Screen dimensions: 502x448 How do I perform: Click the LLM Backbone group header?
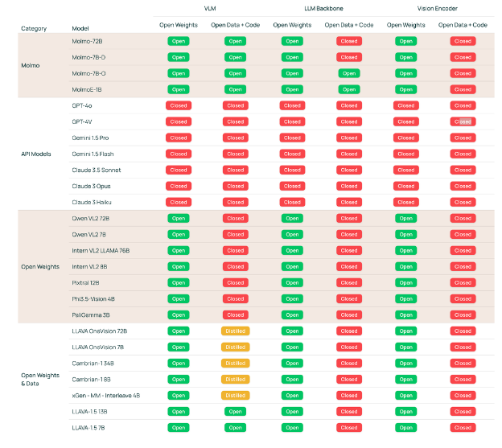coord(323,8)
